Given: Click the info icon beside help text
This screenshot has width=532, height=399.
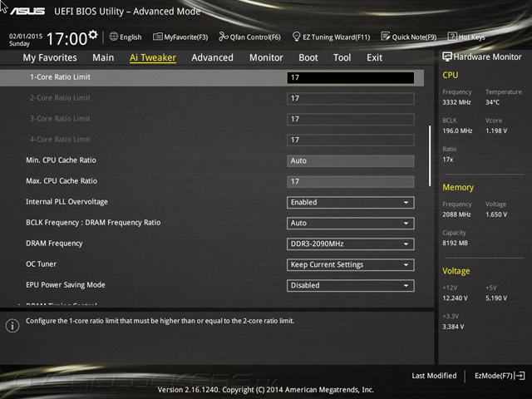Looking at the screenshot, I should coord(12,326).
